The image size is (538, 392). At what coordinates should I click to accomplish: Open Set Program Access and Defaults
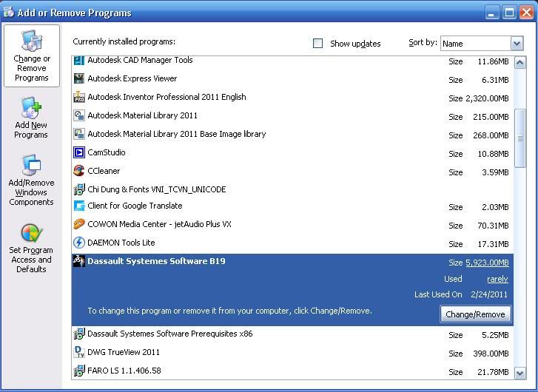[31, 248]
